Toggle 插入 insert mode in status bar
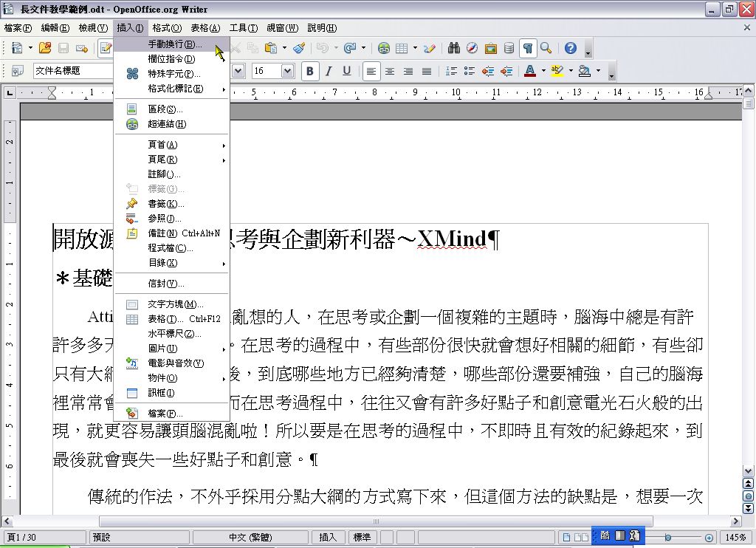The image size is (756, 548). (x=328, y=538)
